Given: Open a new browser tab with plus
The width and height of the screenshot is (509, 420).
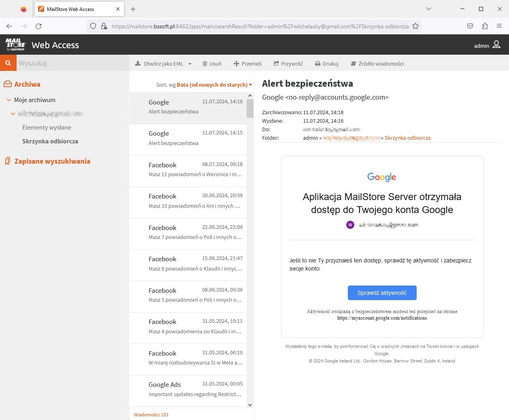Looking at the screenshot, I should 133,9.
